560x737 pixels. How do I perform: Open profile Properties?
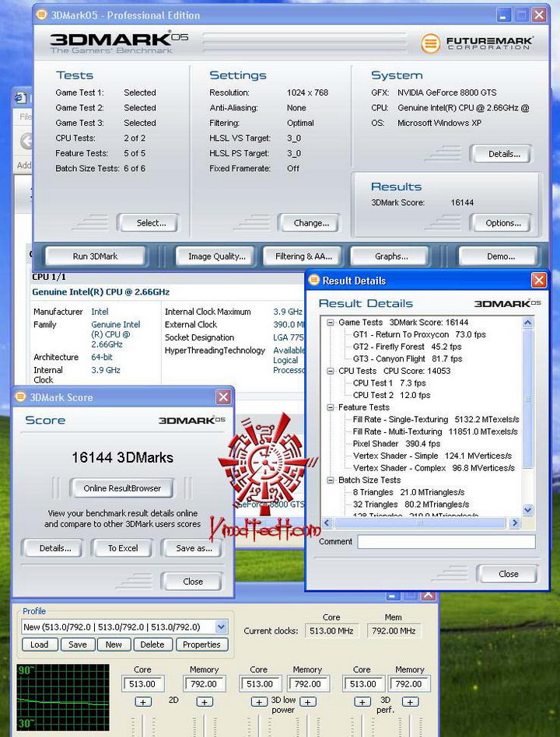[201, 644]
